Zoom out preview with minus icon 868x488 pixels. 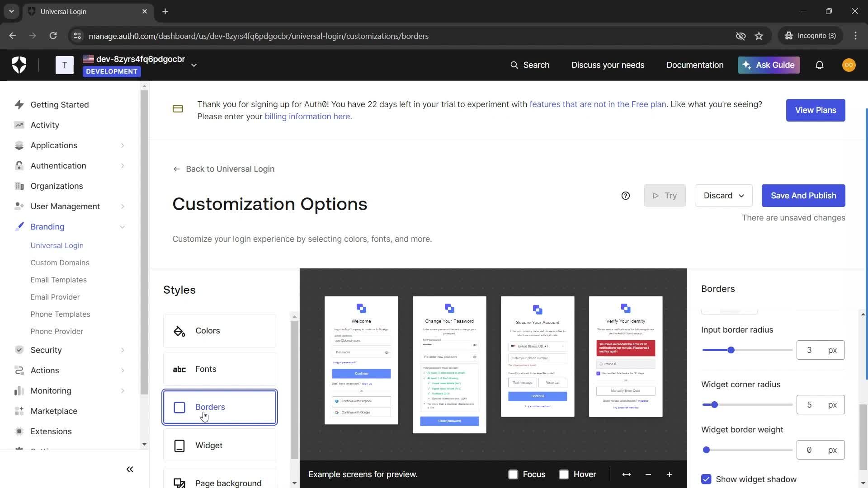(648, 474)
